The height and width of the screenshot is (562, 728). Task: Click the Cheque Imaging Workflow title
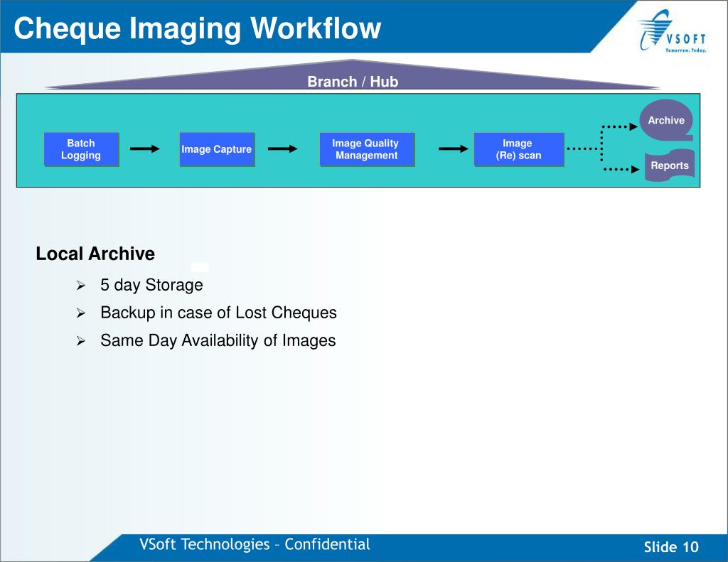point(198,28)
